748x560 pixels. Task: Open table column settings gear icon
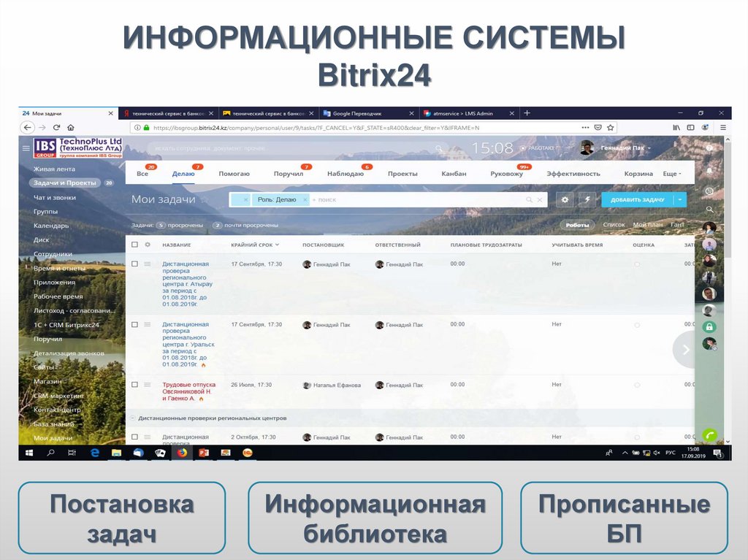tap(148, 245)
